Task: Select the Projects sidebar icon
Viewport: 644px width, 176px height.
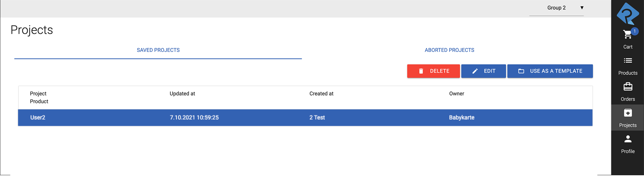Action: (x=628, y=113)
